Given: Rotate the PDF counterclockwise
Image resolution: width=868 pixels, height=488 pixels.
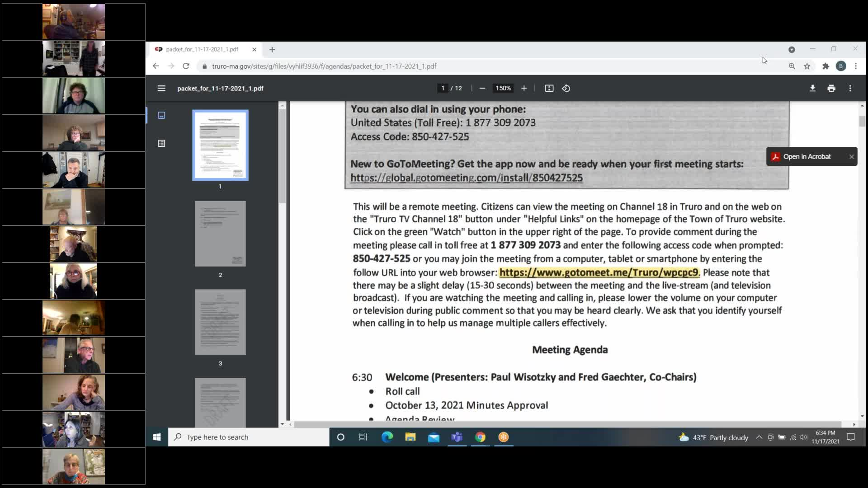Looking at the screenshot, I should tap(566, 88).
